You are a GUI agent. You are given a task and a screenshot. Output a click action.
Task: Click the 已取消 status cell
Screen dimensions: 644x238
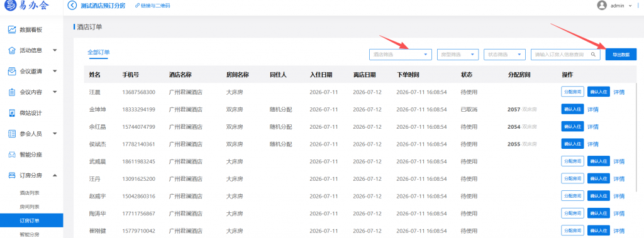pos(469,109)
